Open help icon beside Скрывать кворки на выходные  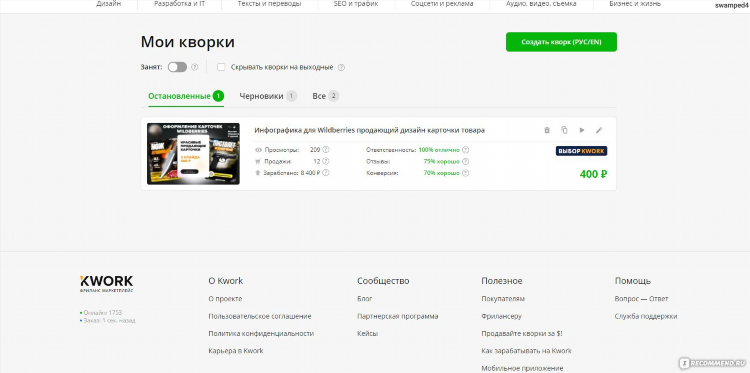pos(341,67)
